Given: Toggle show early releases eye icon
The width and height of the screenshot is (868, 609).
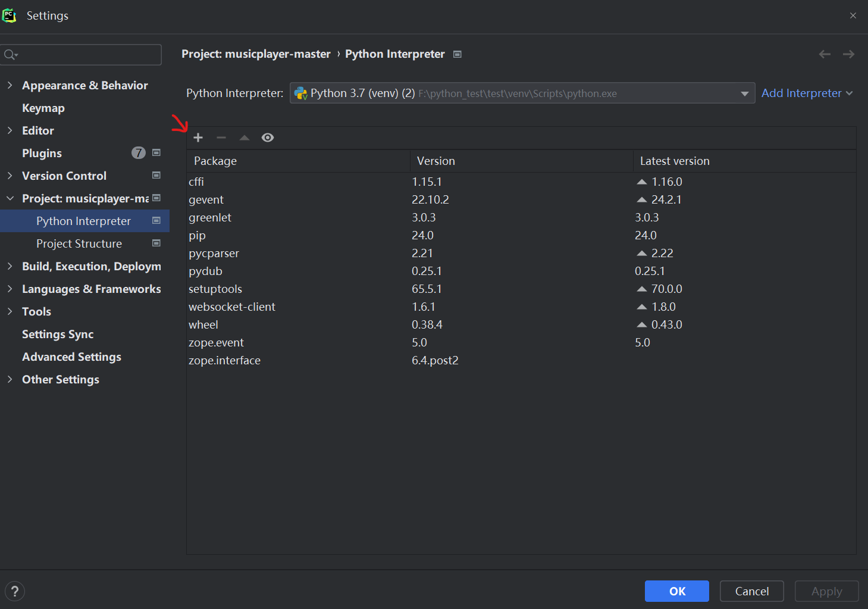Looking at the screenshot, I should point(268,138).
